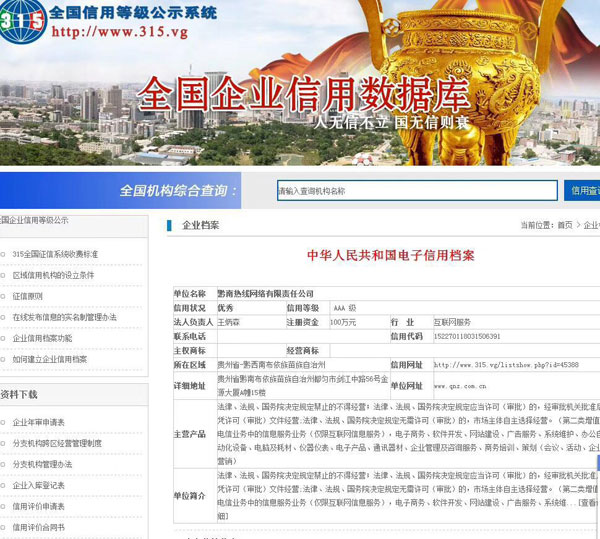Open 如何建立企业信用档案 sidebar link
The image size is (600, 539).
click(x=50, y=359)
